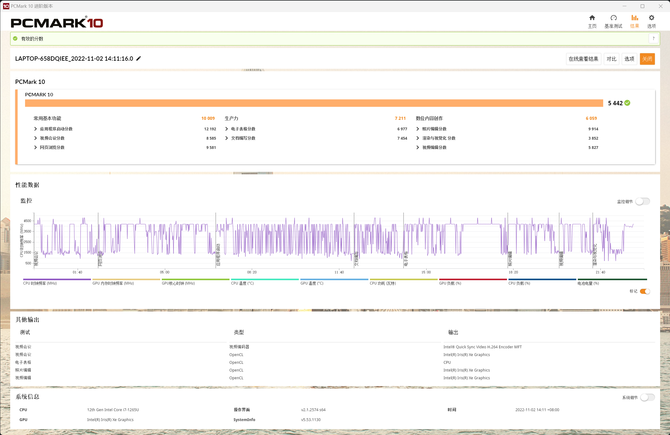Go to the Home (主页) page icon

coord(592,18)
